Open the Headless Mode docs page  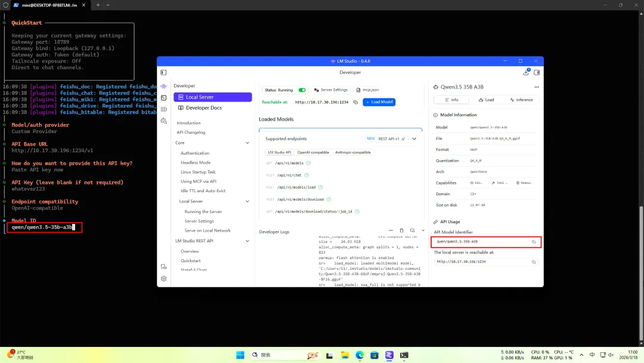click(196, 163)
